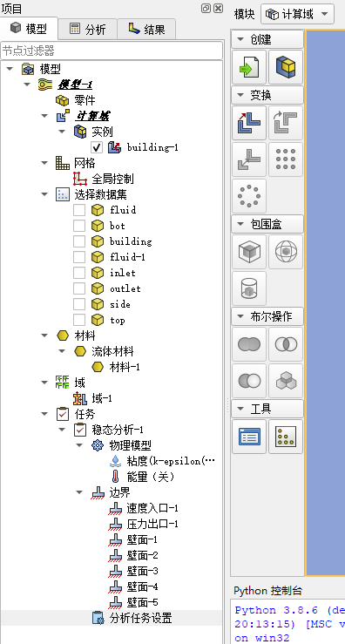Click the 材料-1 hexagon icon
345x644 pixels.
pyautogui.click(x=98, y=367)
